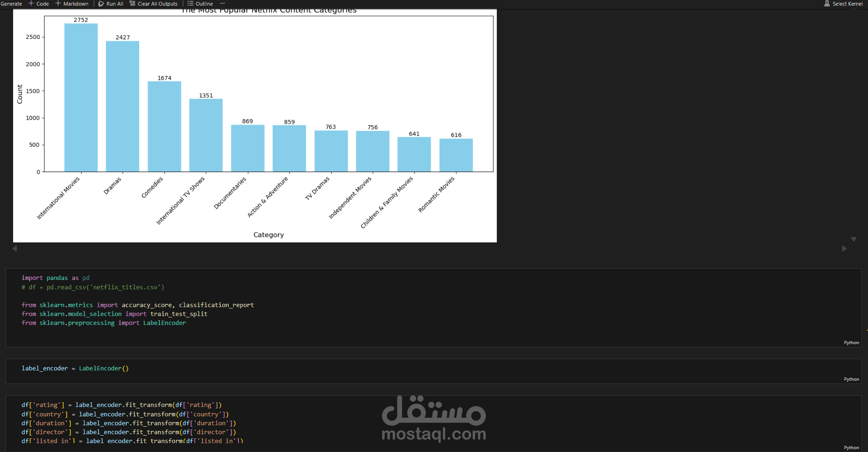Screen dimensions: 868x452
Task: Click the Clear All Outputs icon
Action: [132, 3]
